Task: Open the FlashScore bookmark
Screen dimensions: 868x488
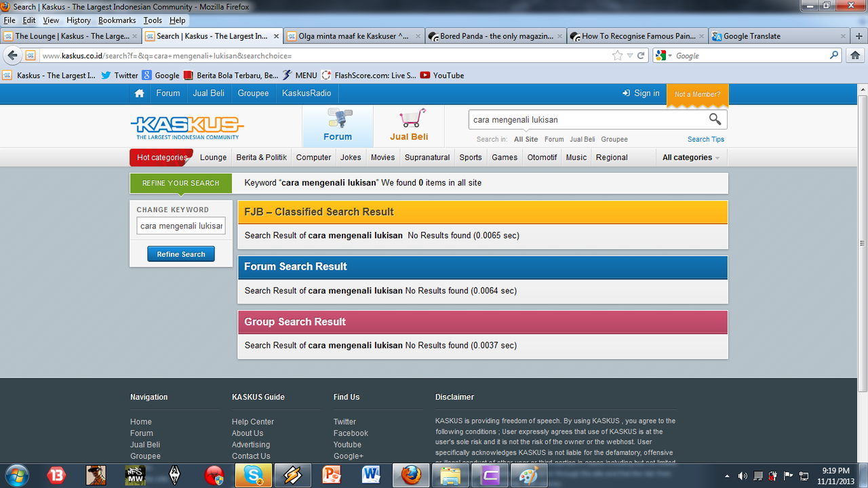Action: pyautogui.click(x=369, y=75)
